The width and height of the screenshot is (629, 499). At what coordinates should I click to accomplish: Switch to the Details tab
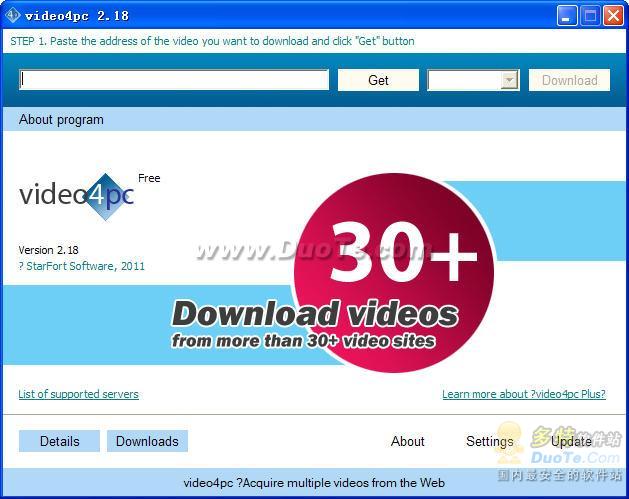point(59,441)
